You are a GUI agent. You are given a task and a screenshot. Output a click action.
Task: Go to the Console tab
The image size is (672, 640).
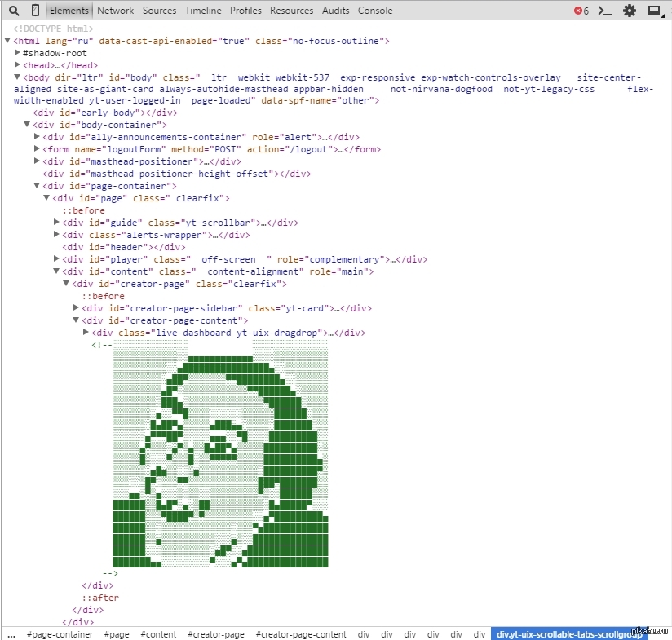point(374,11)
